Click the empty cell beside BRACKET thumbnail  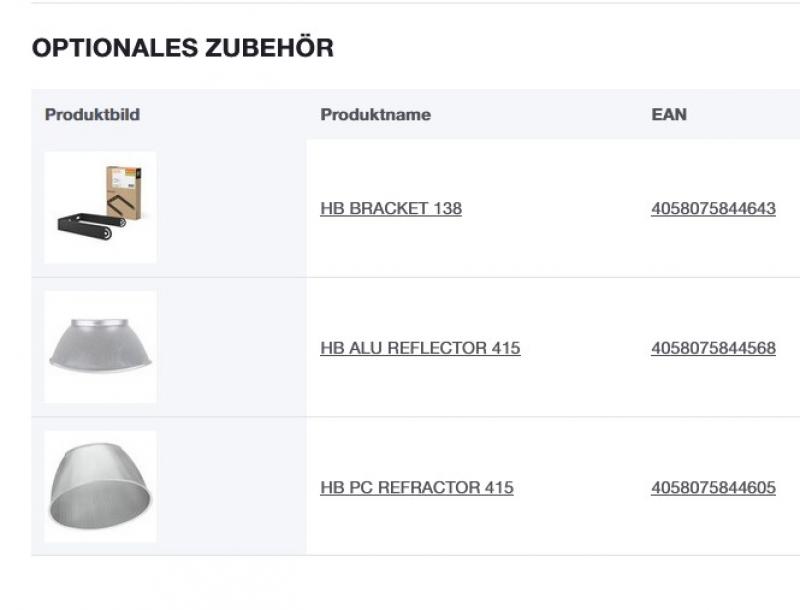pyautogui.click(x=230, y=207)
